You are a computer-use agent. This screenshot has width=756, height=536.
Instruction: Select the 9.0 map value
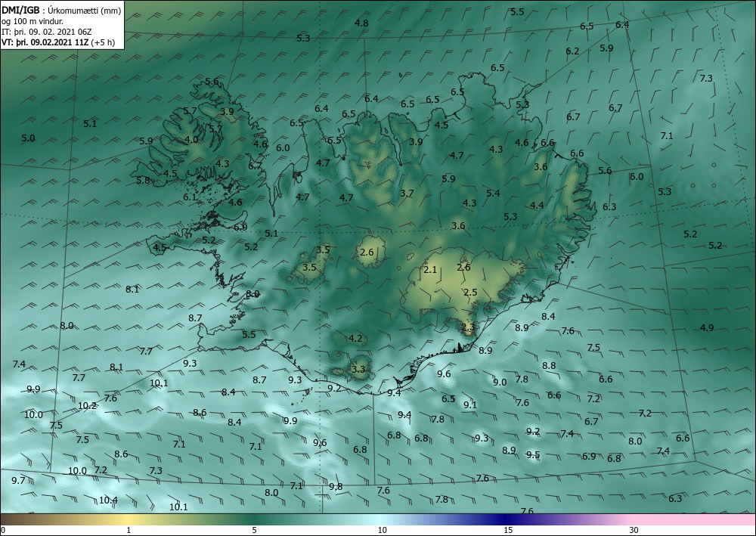click(500, 383)
